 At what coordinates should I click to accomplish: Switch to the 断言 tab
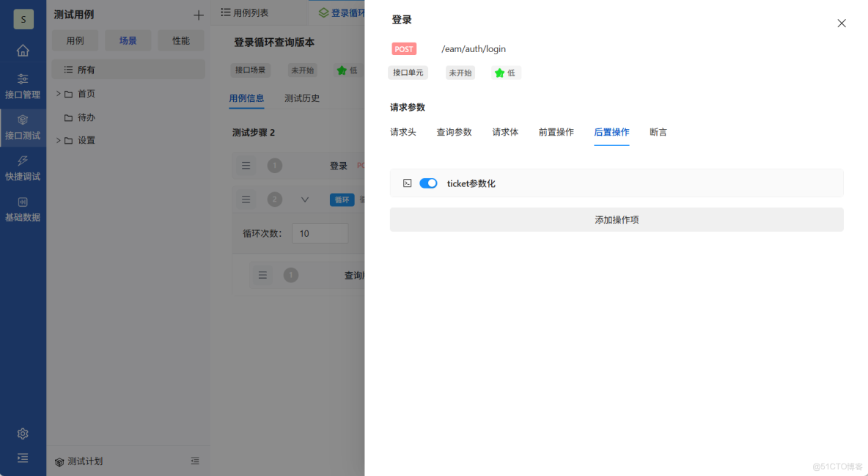pos(658,132)
